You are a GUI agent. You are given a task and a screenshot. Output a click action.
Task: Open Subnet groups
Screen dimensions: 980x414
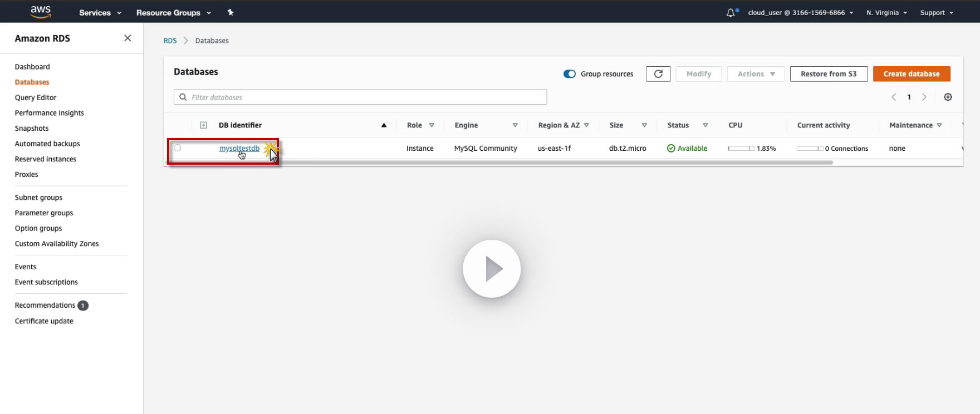coord(38,198)
